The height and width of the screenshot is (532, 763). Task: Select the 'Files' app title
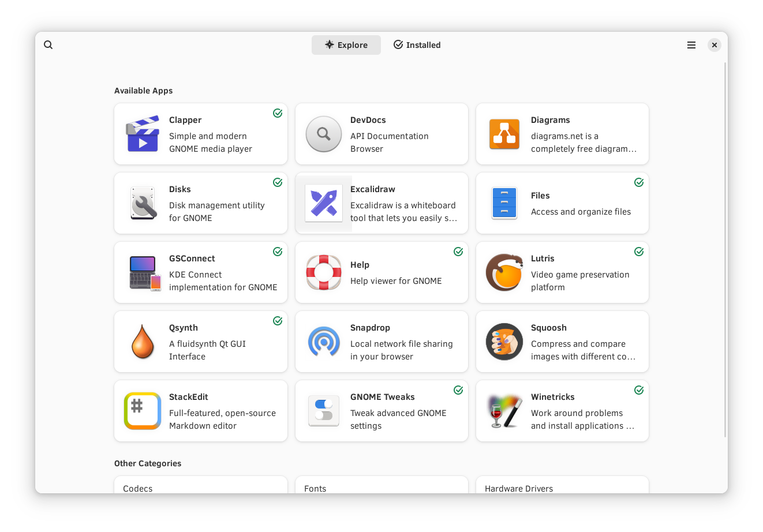coord(540,196)
